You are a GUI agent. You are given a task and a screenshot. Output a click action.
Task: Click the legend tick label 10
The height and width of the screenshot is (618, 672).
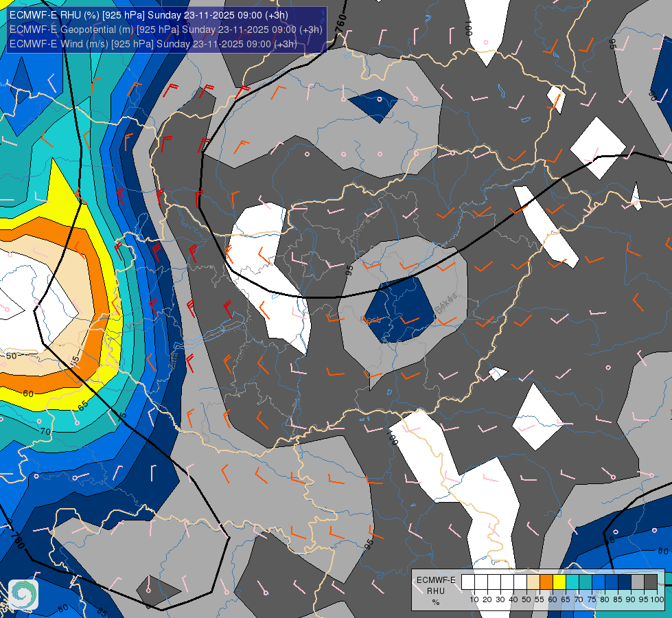pos(474,599)
